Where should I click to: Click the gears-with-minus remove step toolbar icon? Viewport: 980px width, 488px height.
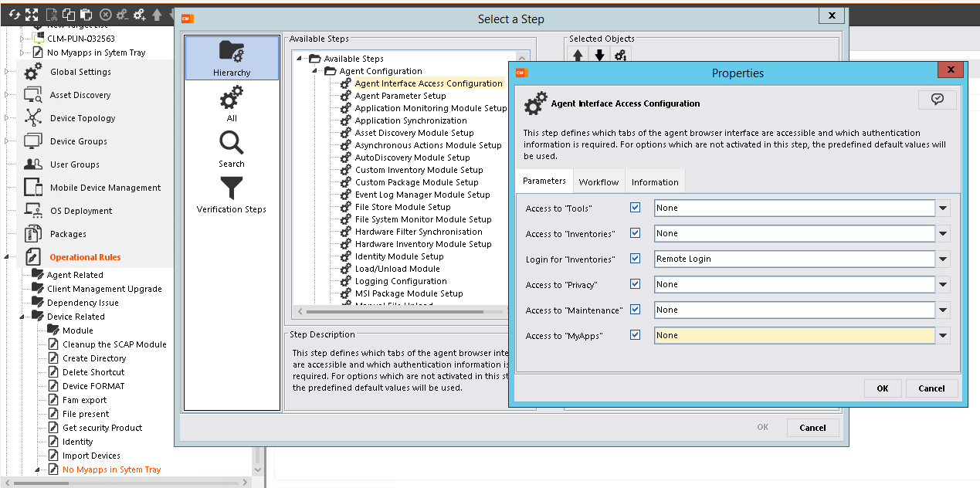[x=123, y=15]
